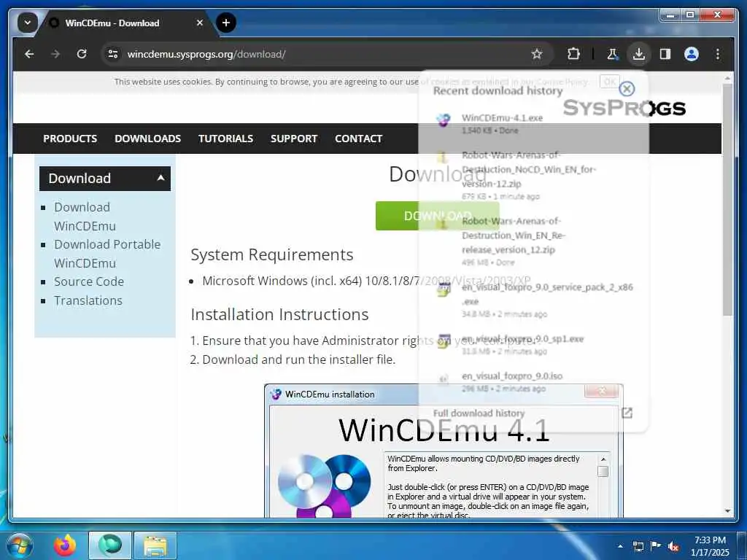
Task: Close the WinCDEmu - Download tab
Action: click(200, 23)
